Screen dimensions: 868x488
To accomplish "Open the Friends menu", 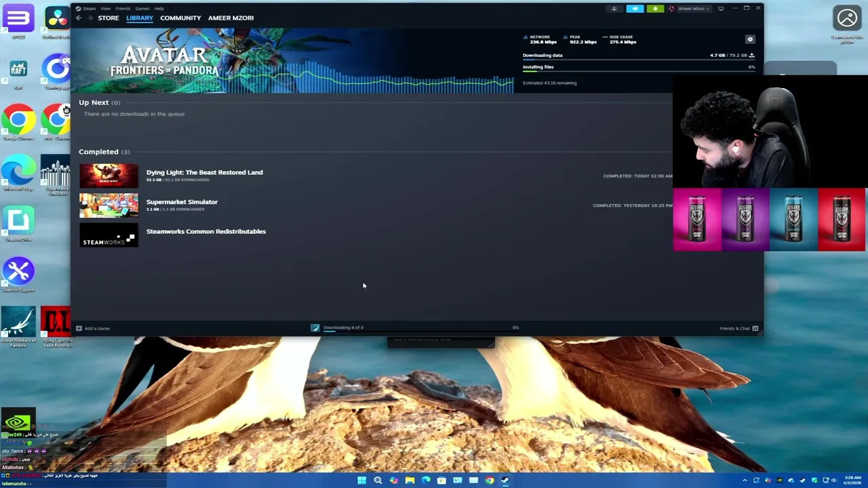I will tap(123, 9).
